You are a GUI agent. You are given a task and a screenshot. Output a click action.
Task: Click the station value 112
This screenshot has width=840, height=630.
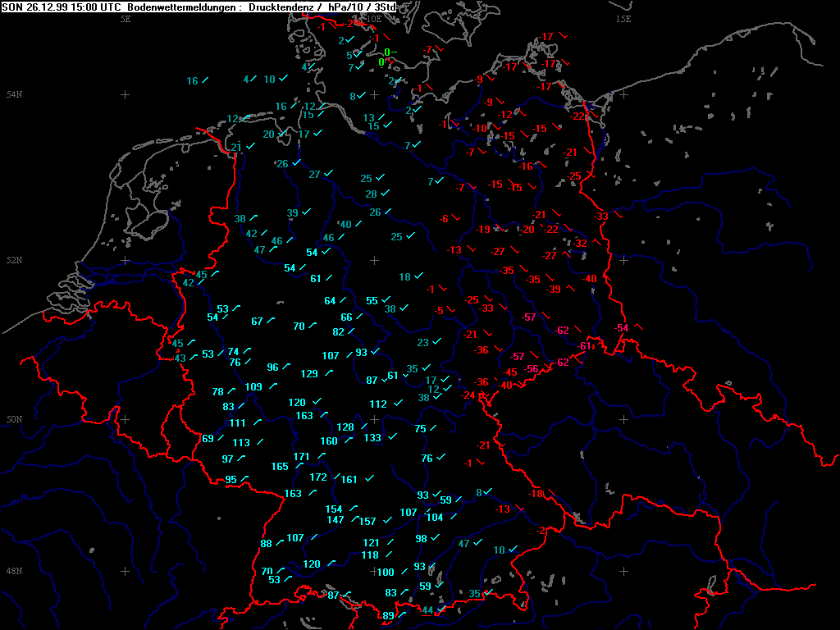click(377, 404)
